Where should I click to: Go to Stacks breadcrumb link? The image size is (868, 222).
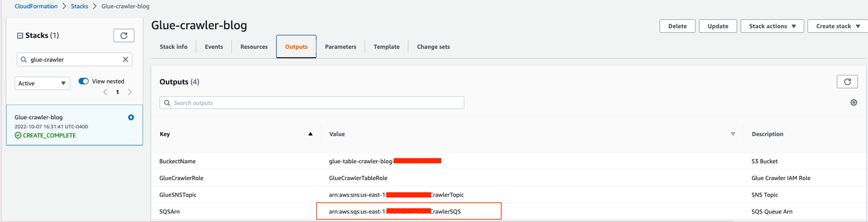point(80,6)
